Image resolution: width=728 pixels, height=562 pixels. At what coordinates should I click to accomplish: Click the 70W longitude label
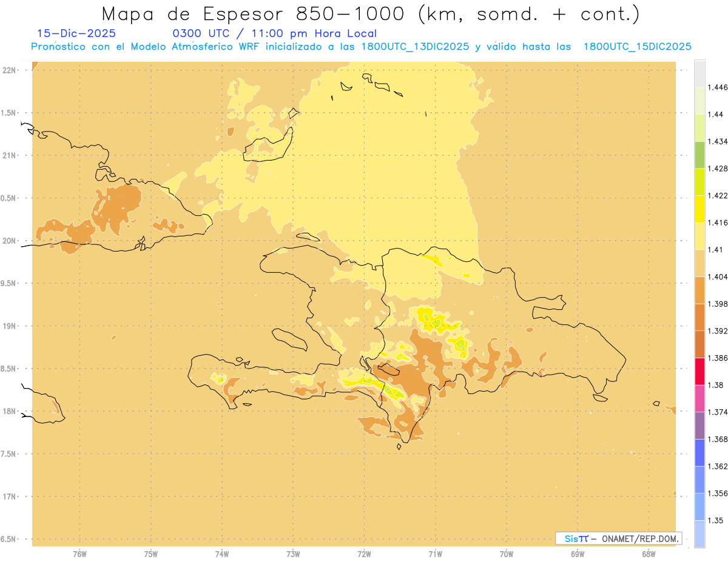tap(507, 553)
